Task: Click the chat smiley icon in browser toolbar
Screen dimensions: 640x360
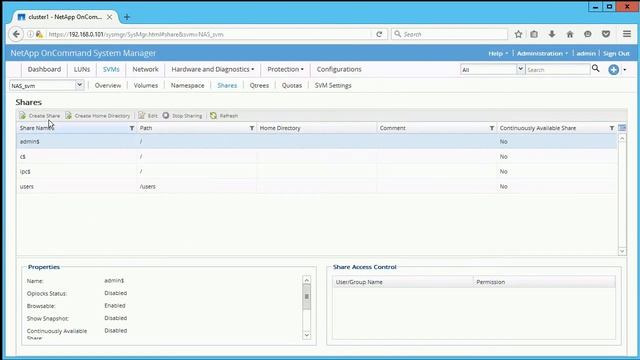Action: [588, 34]
